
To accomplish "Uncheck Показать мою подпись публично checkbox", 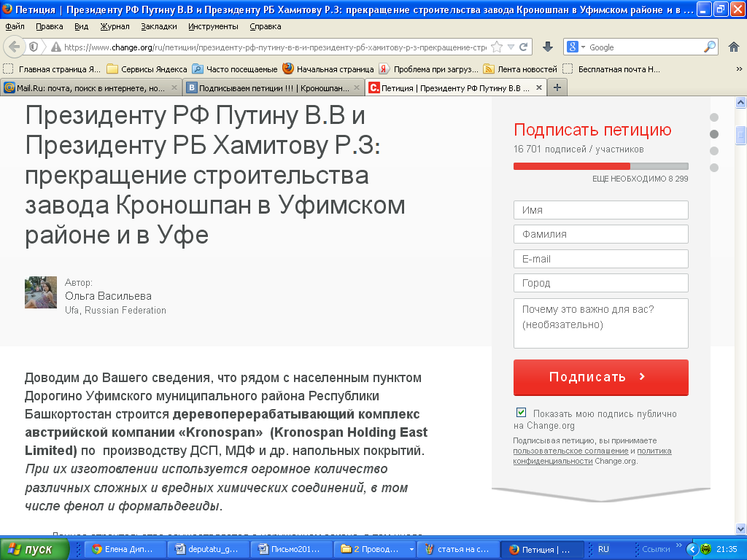I will coord(521,413).
